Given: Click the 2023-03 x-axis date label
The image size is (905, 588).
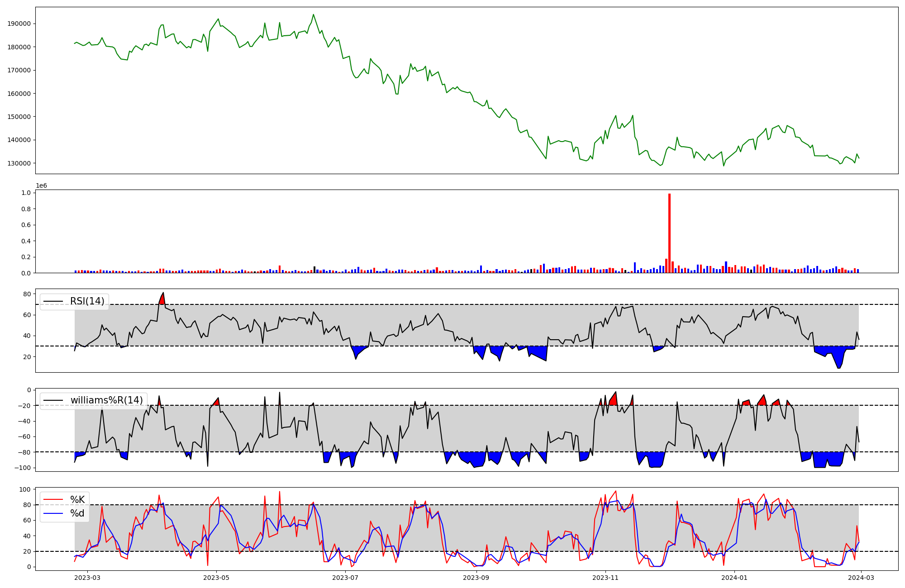Looking at the screenshot, I should 87,578.
